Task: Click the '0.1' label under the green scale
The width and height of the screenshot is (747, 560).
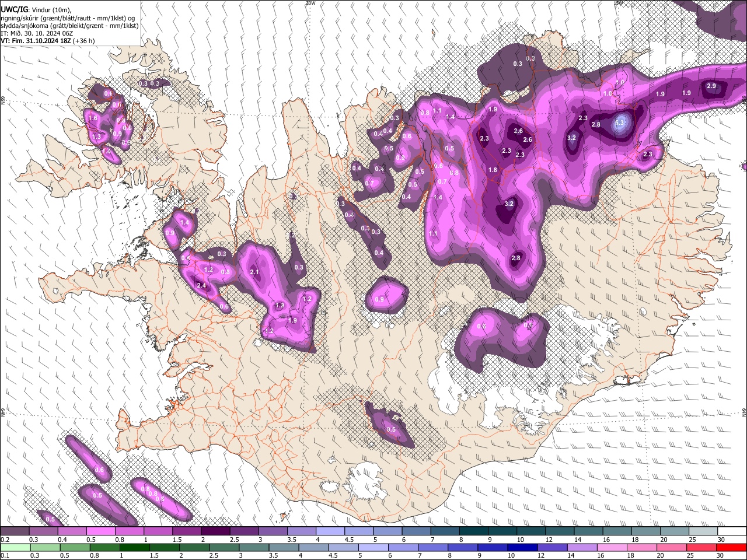Action: pyautogui.click(x=5, y=555)
